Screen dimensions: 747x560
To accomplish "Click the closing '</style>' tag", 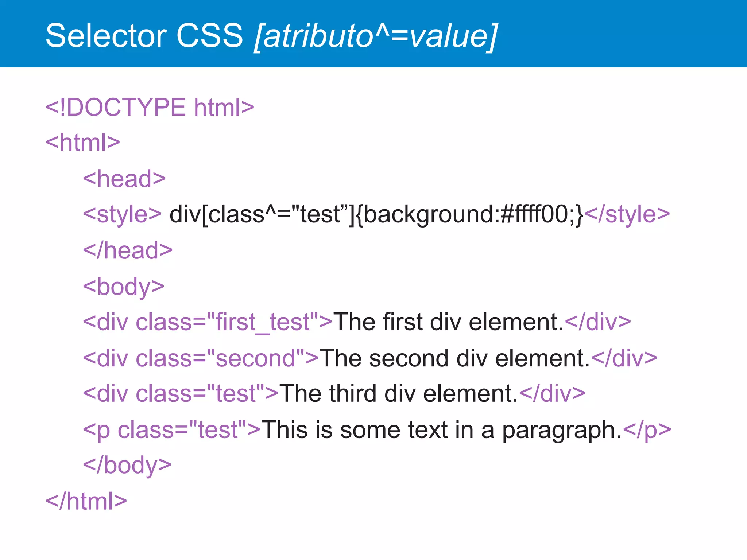I will pos(627,214).
